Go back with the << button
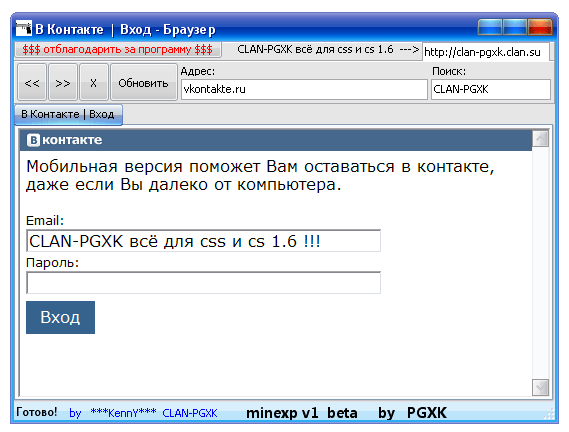 [32, 82]
